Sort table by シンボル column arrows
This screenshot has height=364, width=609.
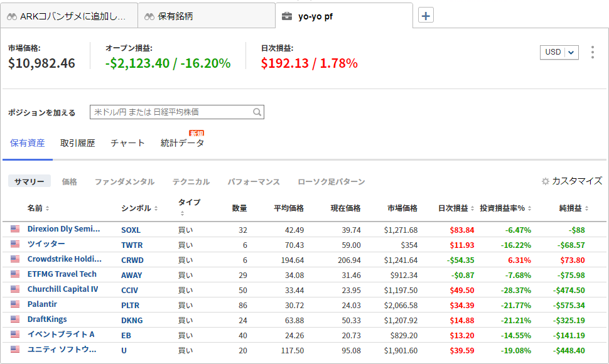(156, 208)
